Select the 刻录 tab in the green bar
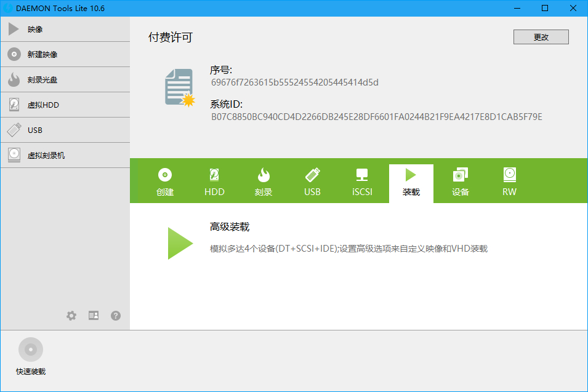This screenshot has width=588, height=392. 263,181
